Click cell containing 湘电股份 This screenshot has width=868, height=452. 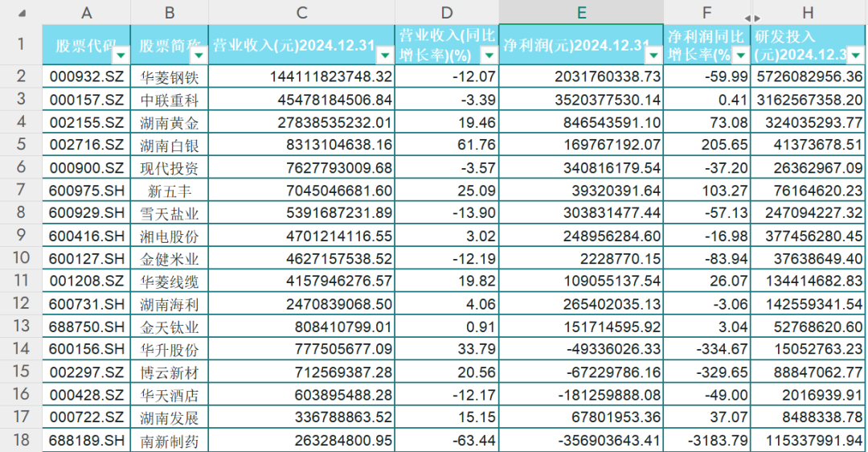170,236
